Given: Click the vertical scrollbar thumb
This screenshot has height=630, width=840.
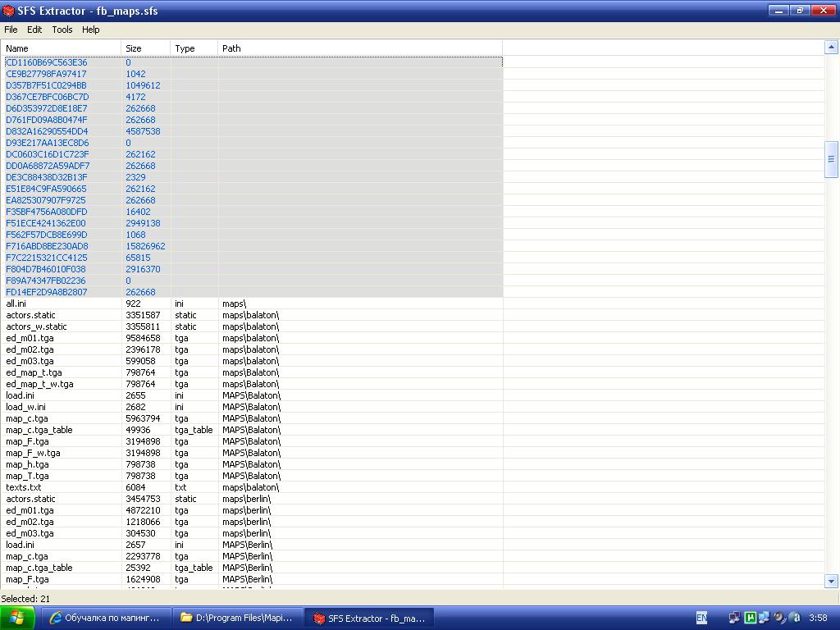Looking at the screenshot, I should pyautogui.click(x=832, y=159).
